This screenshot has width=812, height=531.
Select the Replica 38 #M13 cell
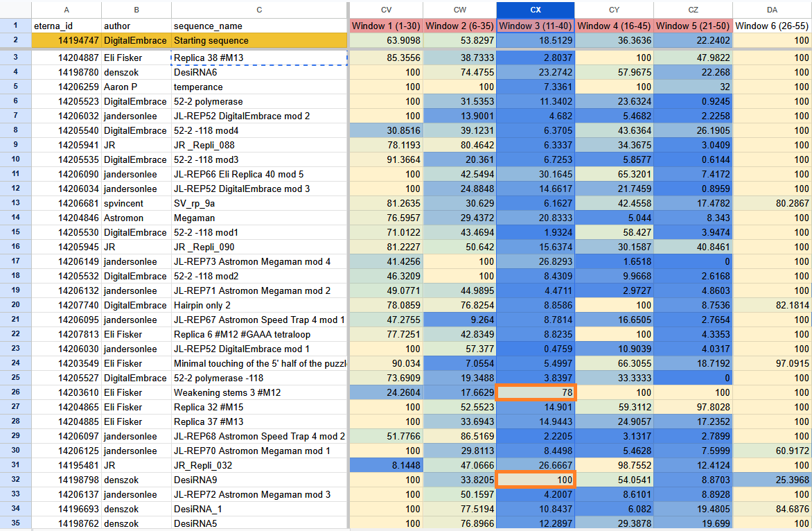pyautogui.click(x=259, y=58)
